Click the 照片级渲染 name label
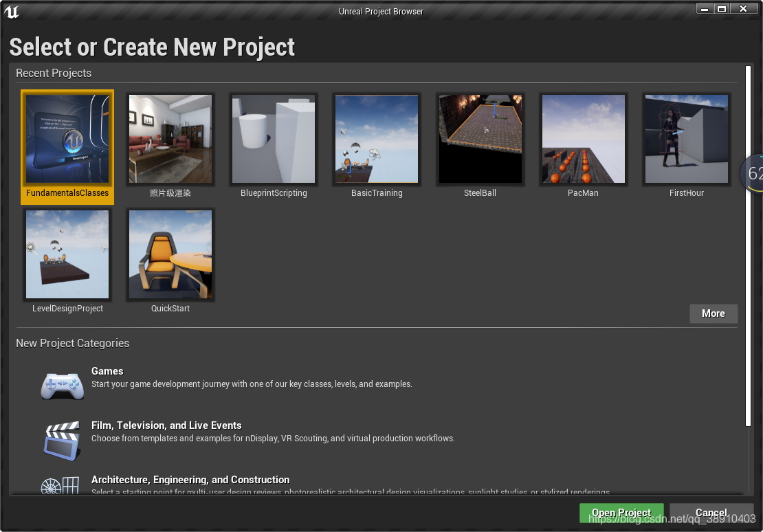The width and height of the screenshot is (763, 532). (x=170, y=193)
